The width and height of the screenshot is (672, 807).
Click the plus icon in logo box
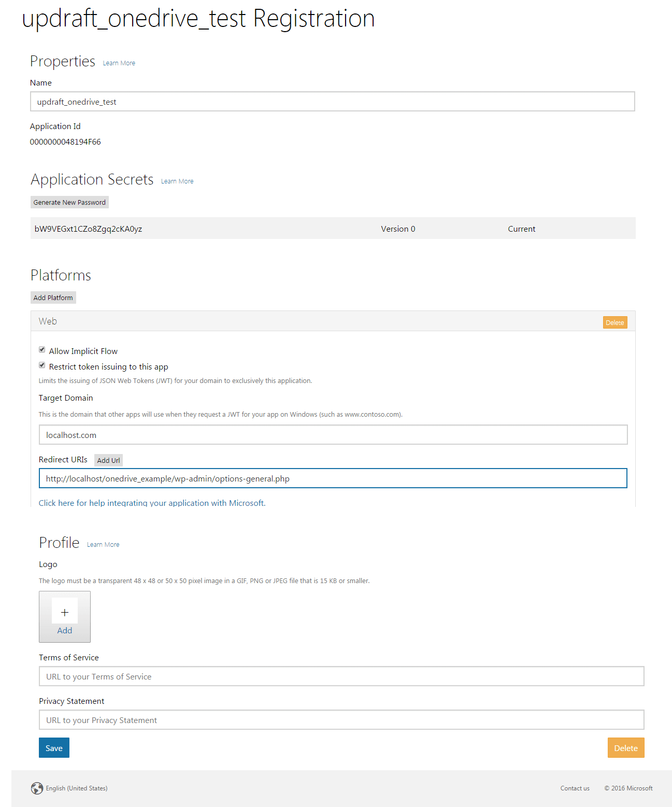pyautogui.click(x=65, y=612)
